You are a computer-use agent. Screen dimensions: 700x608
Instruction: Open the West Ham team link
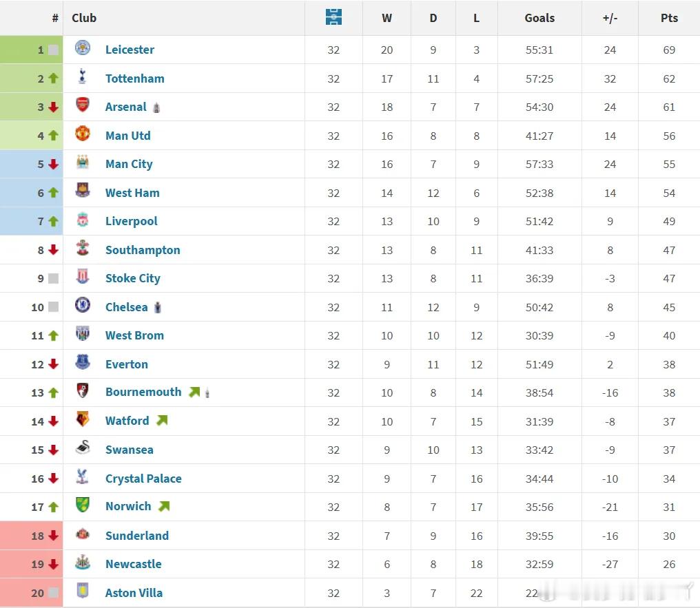132,193
